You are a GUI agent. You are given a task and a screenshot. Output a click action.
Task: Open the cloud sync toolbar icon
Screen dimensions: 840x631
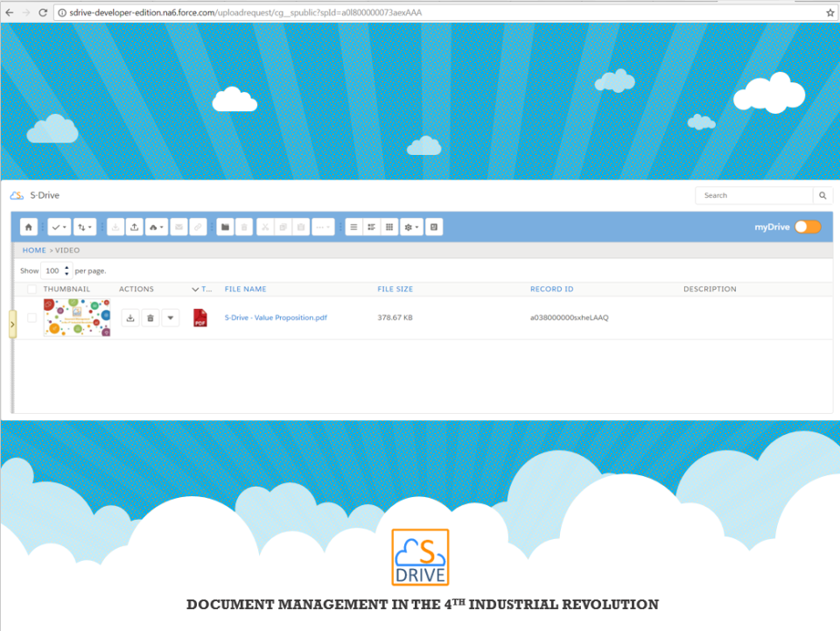click(157, 227)
